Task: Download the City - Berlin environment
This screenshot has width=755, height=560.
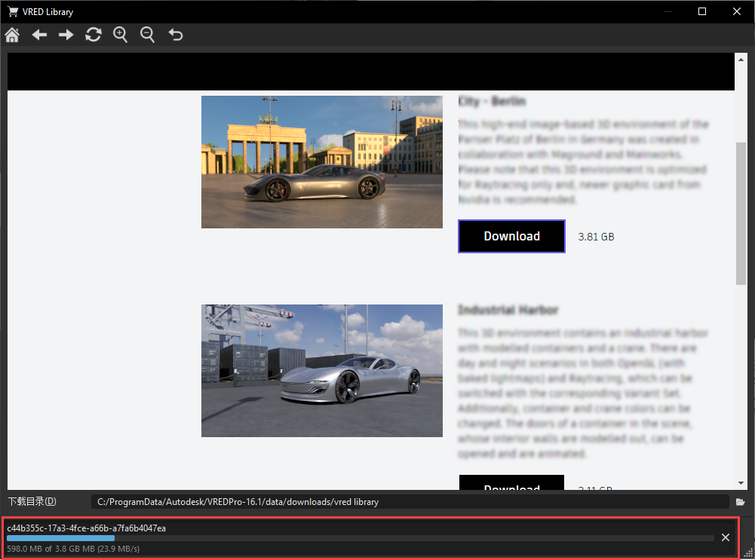Action: [x=511, y=236]
